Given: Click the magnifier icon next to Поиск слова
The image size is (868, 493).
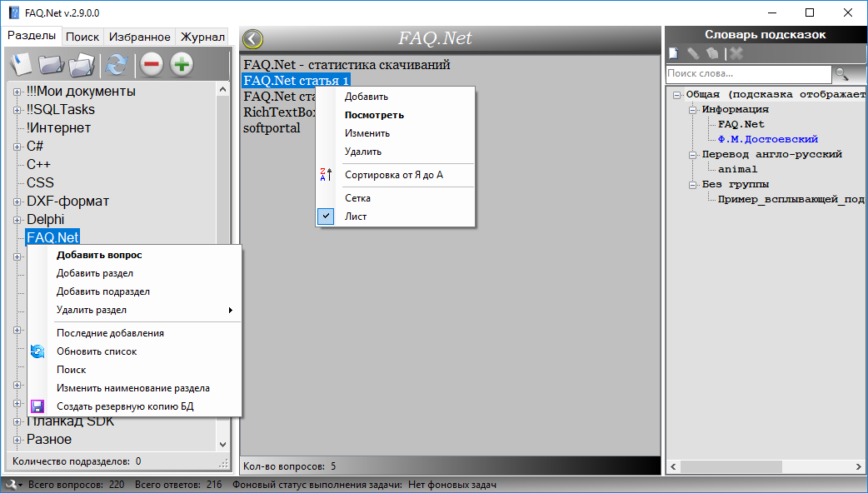Looking at the screenshot, I should [x=842, y=73].
